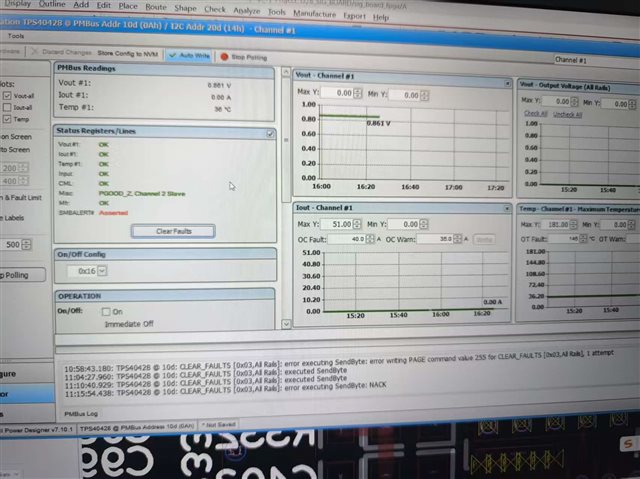Toggle the Vout-all checkbox
Image resolution: width=640 pixels, height=479 pixels.
point(7,95)
